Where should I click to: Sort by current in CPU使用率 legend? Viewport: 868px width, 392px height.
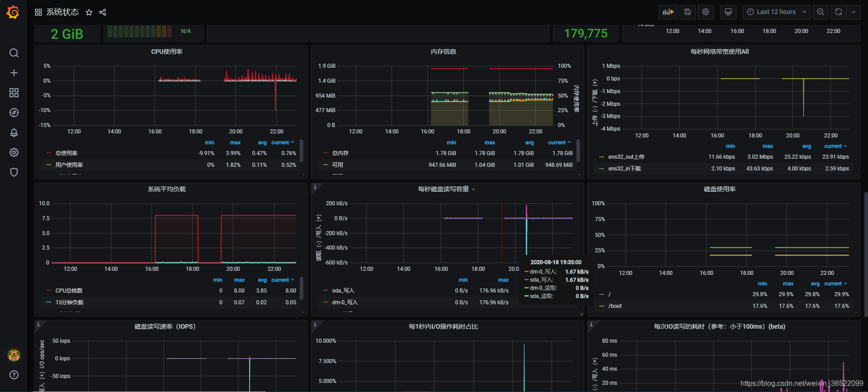[x=283, y=142]
